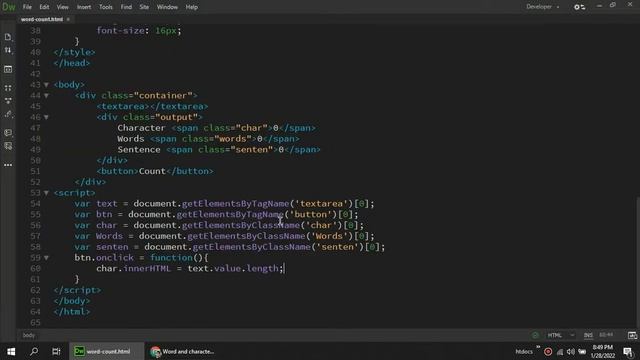Click the Expand All code icon
The height and width of the screenshot is (360, 640).
[x=8, y=88]
